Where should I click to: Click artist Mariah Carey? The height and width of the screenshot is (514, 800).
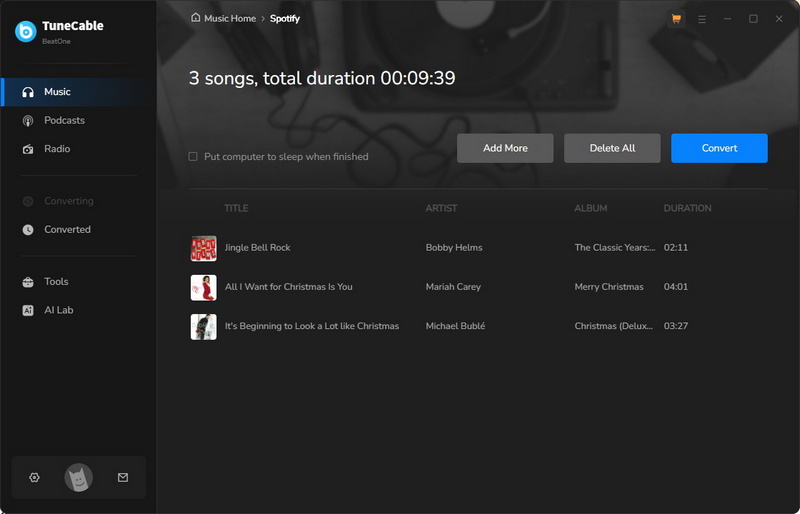point(453,287)
